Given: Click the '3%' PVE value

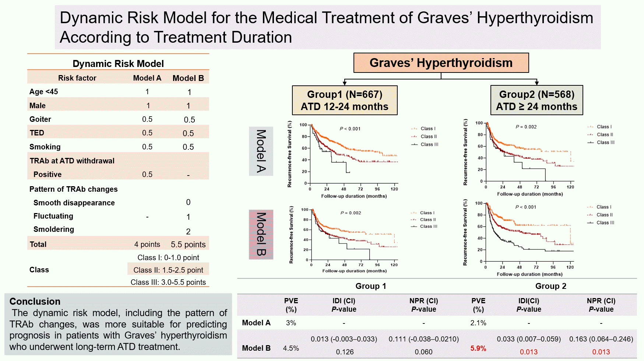Looking at the screenshot, I should point(291,323).
